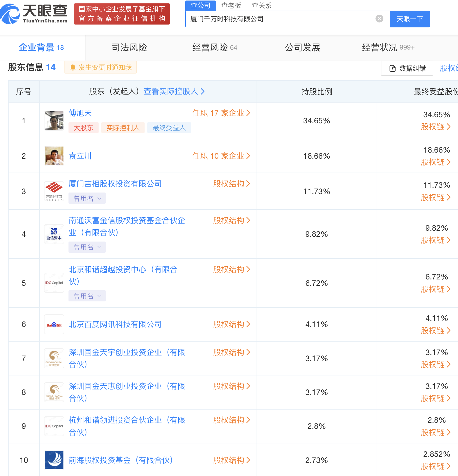The image size is (458, 476).
Task: Open 股权链 for the 34.65% row
Action: 436,127
